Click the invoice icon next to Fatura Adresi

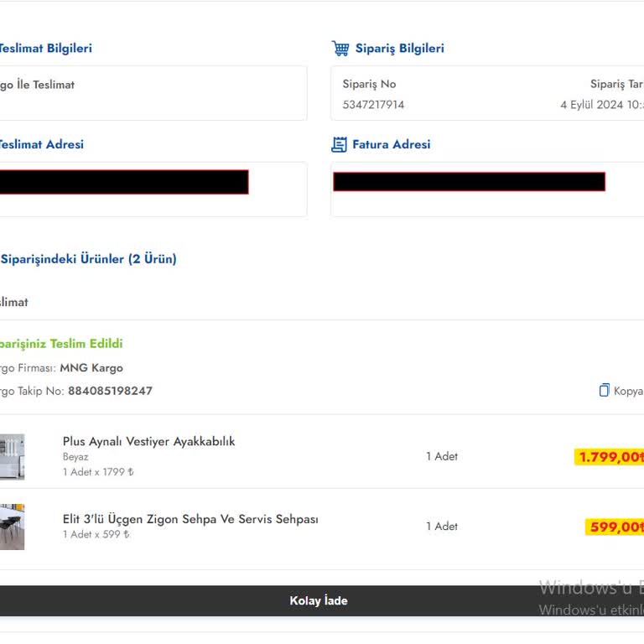click(339, 145)
